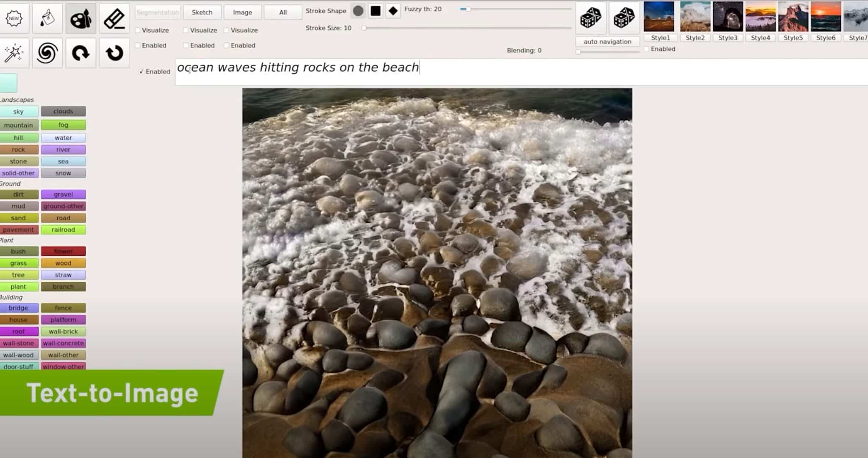Roll the left dice randomize icon
Viewport: 868px width, 458px height.
(x=590, y=18)
